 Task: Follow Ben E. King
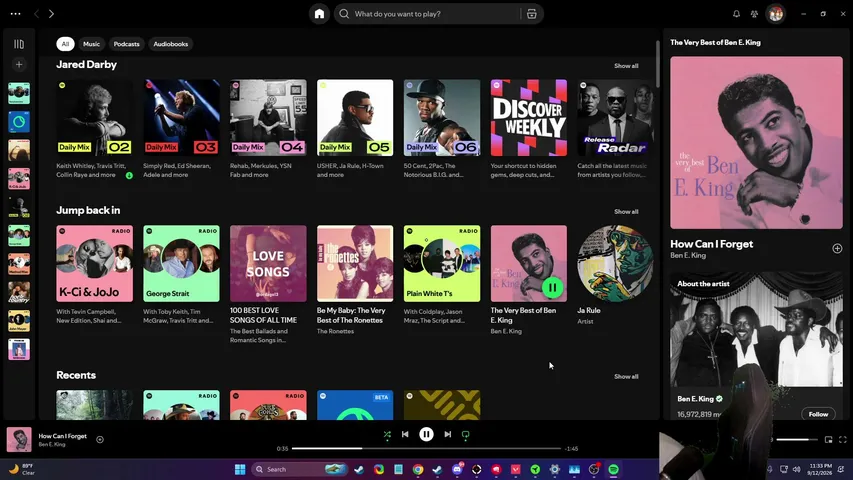(x=818, y=414)
